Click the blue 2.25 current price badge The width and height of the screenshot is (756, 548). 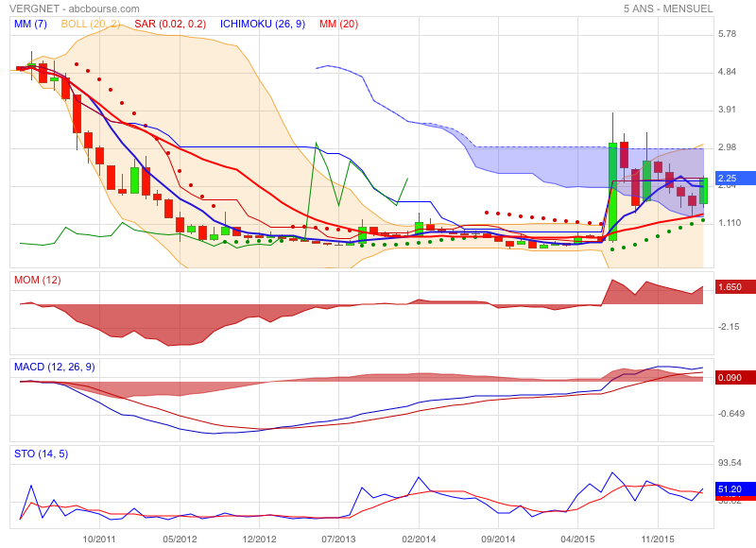735,179
